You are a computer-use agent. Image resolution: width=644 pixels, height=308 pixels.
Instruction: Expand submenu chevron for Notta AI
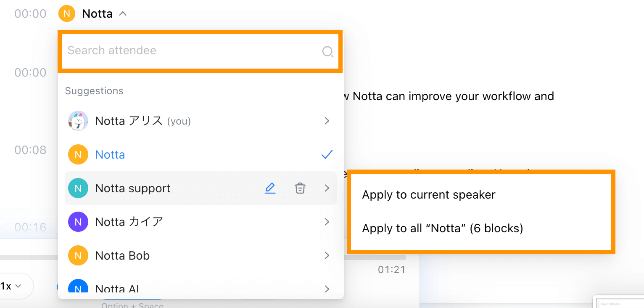[x=327, y=289]
